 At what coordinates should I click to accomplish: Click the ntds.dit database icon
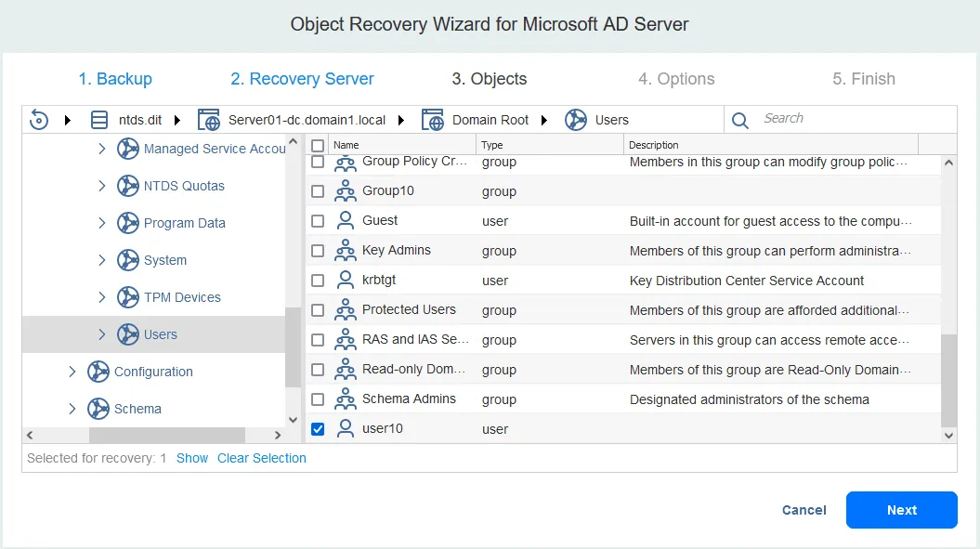(99, 120)
